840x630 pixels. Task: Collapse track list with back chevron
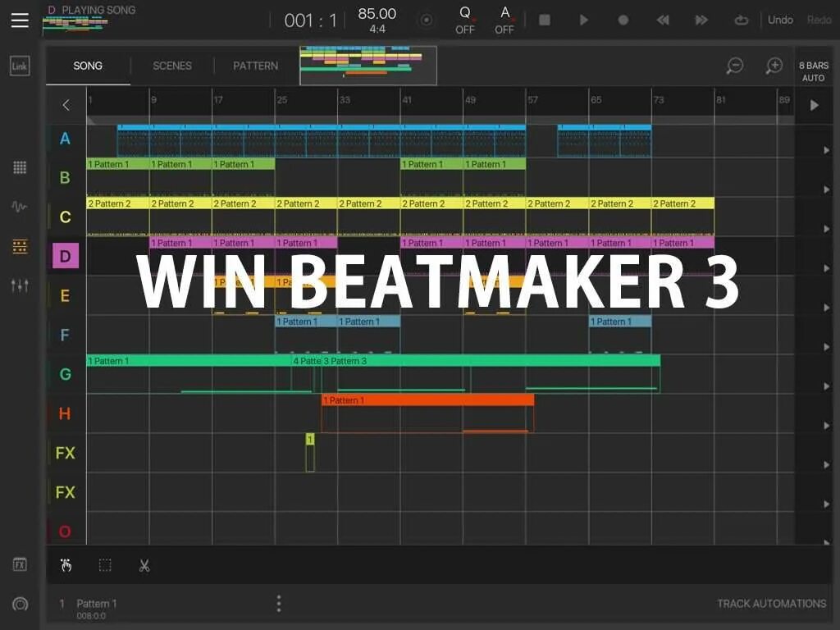point(66,105)
